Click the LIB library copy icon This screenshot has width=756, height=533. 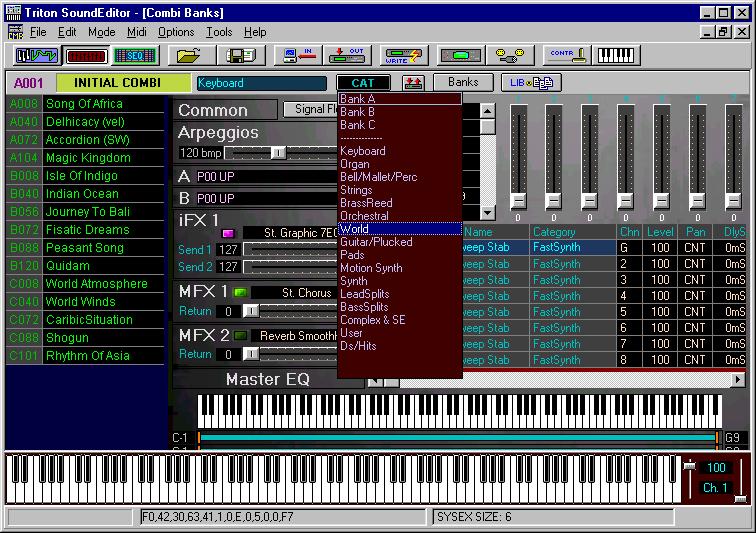(532, 83)
